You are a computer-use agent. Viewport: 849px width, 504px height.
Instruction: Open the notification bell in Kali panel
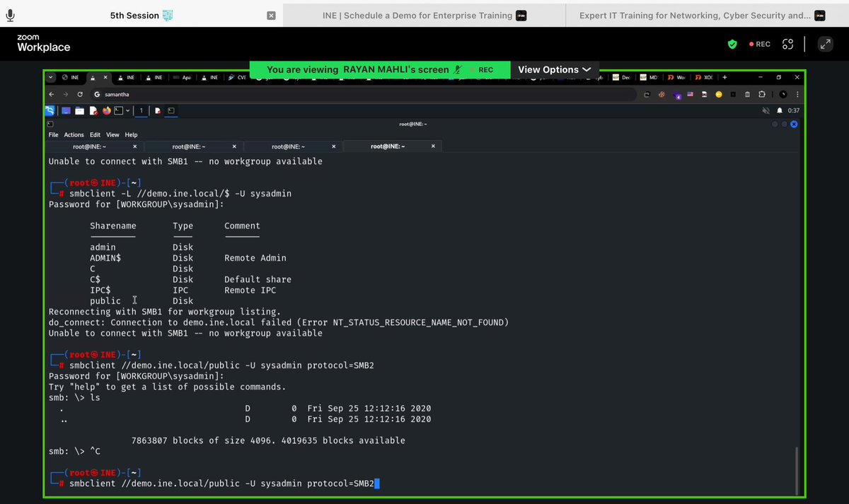pyautogui.click(x=780, y=111)
